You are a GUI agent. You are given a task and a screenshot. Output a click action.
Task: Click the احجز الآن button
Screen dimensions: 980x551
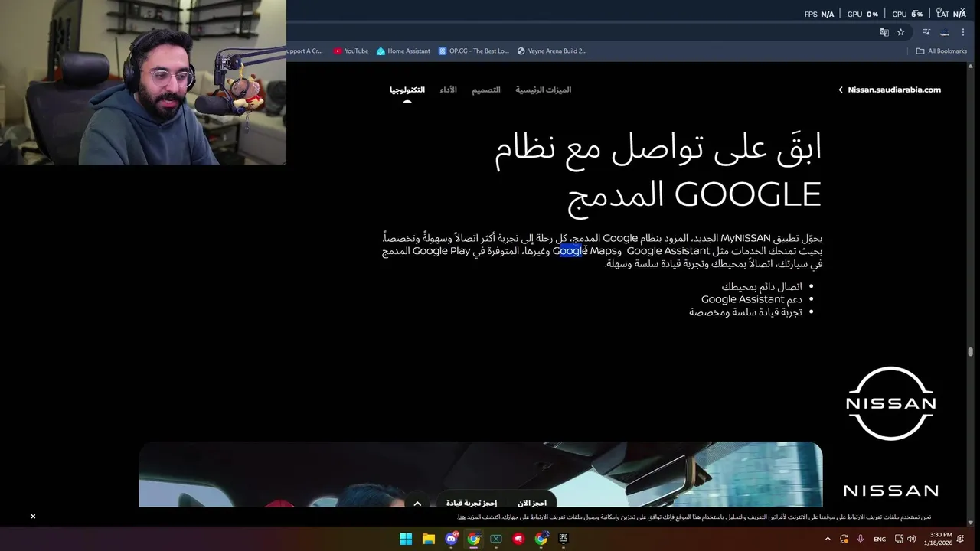[532, 503]
